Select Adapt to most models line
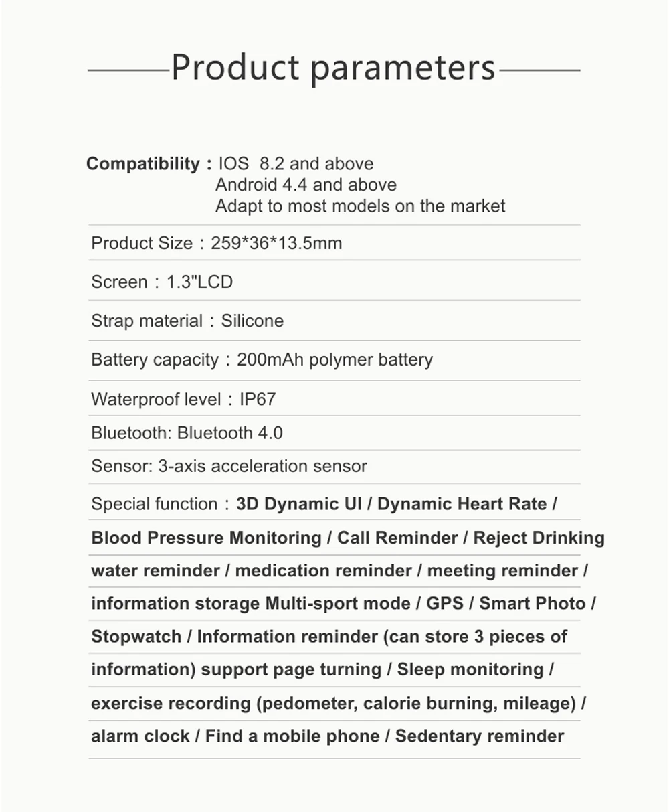The image size is (669, 812). click(360, 206)
